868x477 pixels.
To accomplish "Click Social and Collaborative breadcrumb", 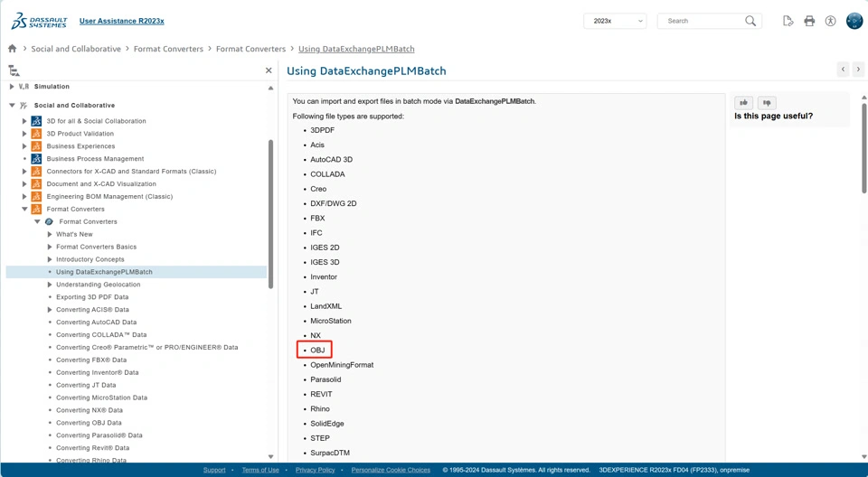I will pyautogui.click(x=76, y=49).
